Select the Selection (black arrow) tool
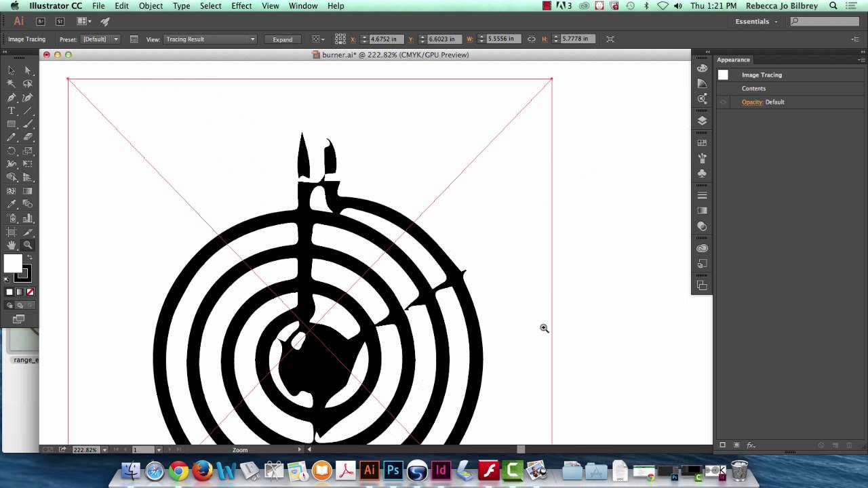 [12, 70]
